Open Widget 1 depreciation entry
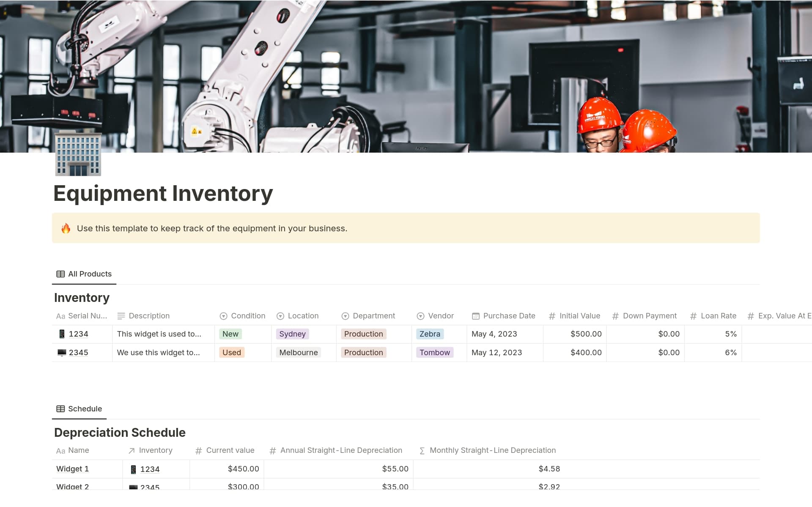Screen dimensions: 812x507 coord(72,469)
